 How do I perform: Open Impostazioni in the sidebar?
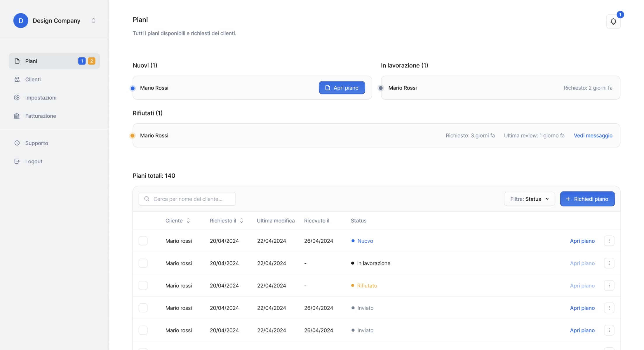coord(41,98)
